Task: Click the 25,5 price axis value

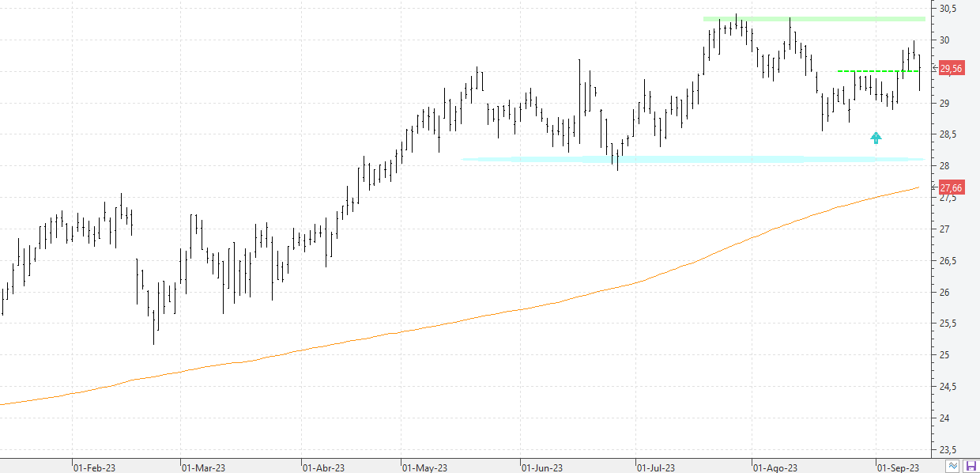Action: [x=948, y=324]
